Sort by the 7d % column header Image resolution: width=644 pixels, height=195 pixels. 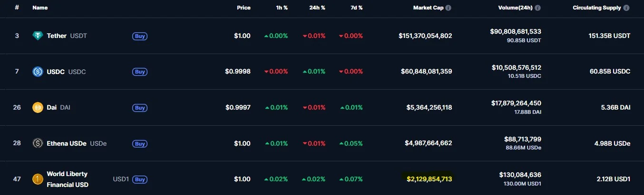pyautogui.click(x=355, y=8)
